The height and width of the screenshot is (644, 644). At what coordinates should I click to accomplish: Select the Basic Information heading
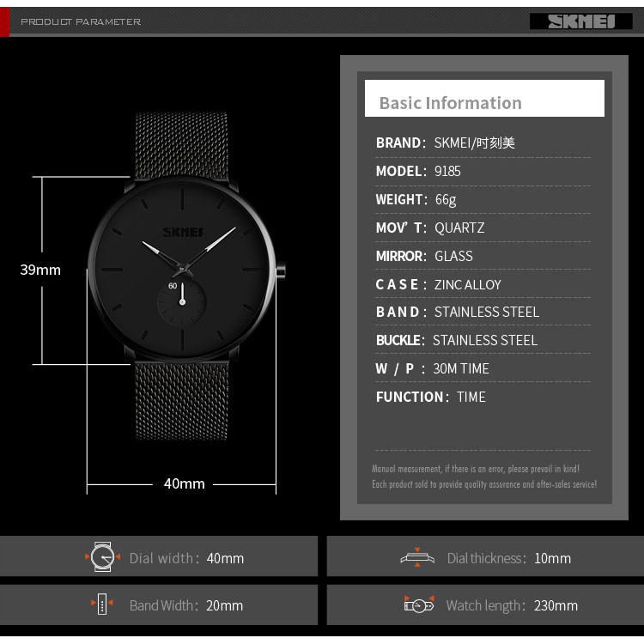click(450, 103)
